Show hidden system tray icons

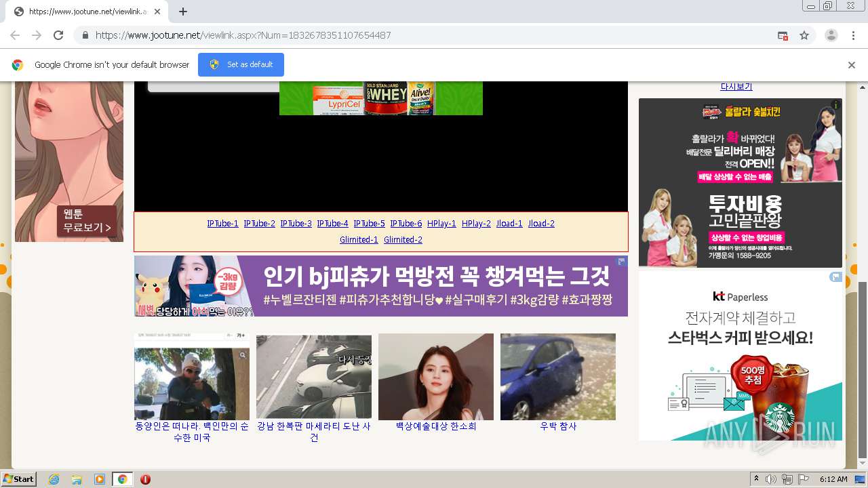click(x=756, y=479)
